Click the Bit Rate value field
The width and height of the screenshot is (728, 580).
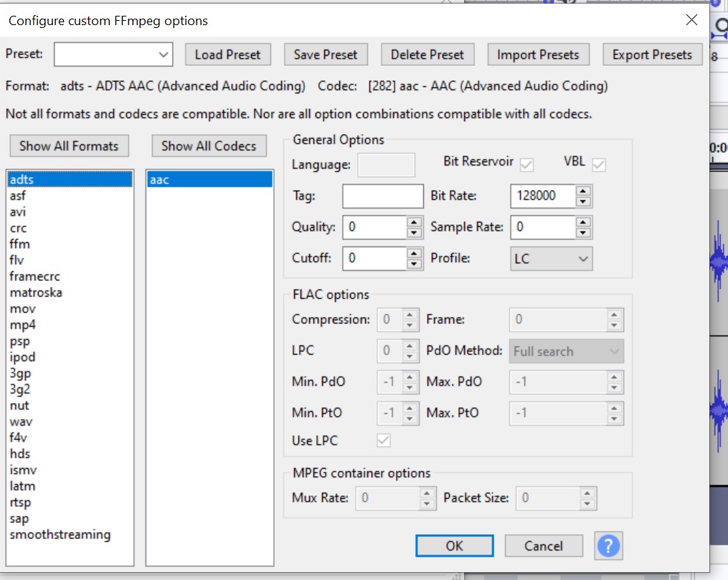(543, 196)
